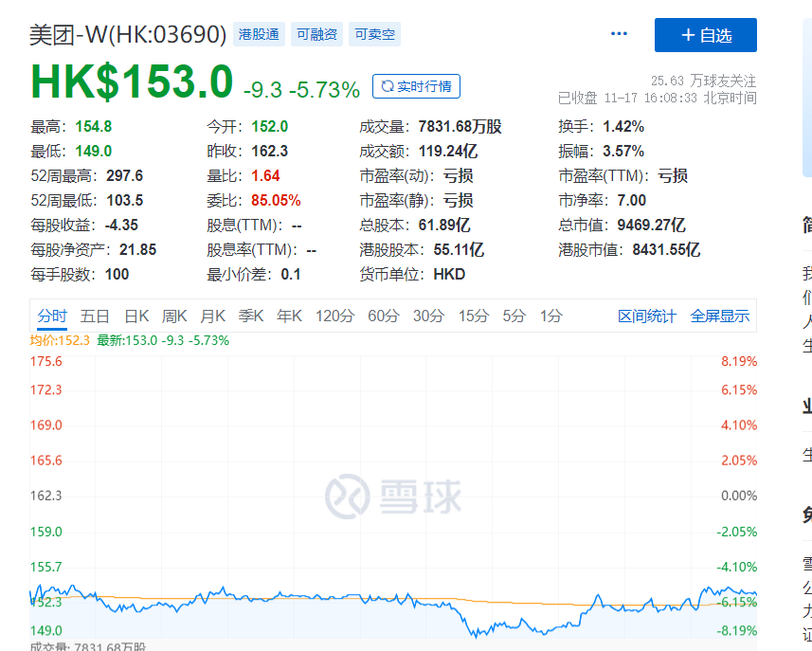The image size is (812, 651).
Task: Click 全屏显示 fullscreen display link
Action: tap(719, 316)
